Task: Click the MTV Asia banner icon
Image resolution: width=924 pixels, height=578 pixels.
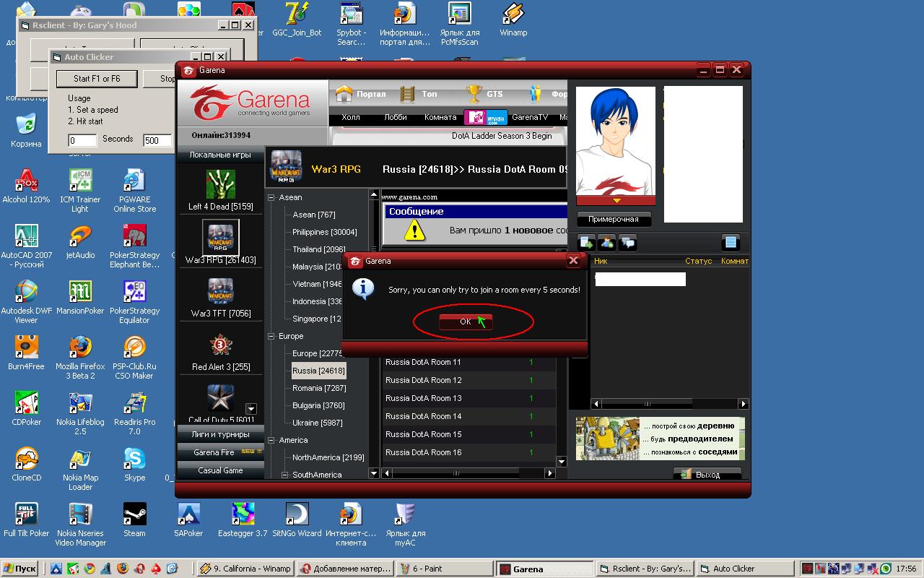Action: pyautogui.click(x=486, y=117)
